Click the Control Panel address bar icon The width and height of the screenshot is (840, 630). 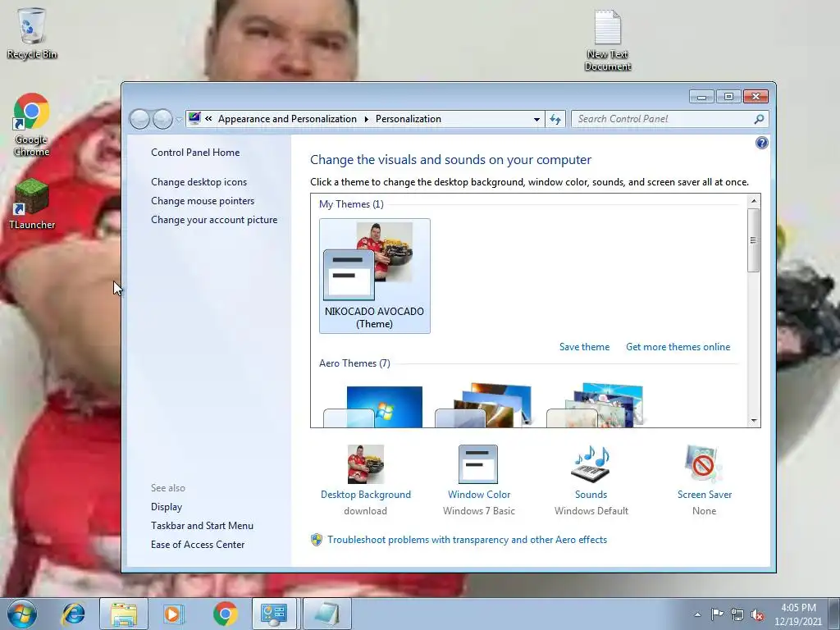[195, 118]
